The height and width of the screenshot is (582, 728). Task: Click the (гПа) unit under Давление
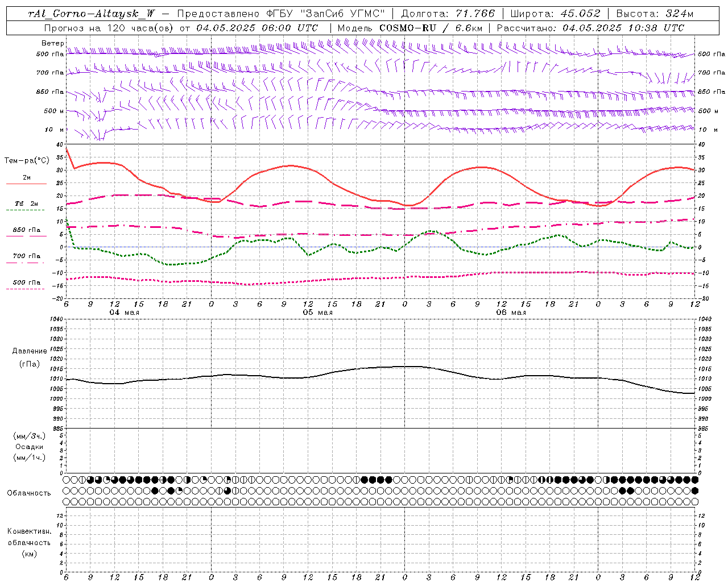pyautogui.click(x=30, y=364)
